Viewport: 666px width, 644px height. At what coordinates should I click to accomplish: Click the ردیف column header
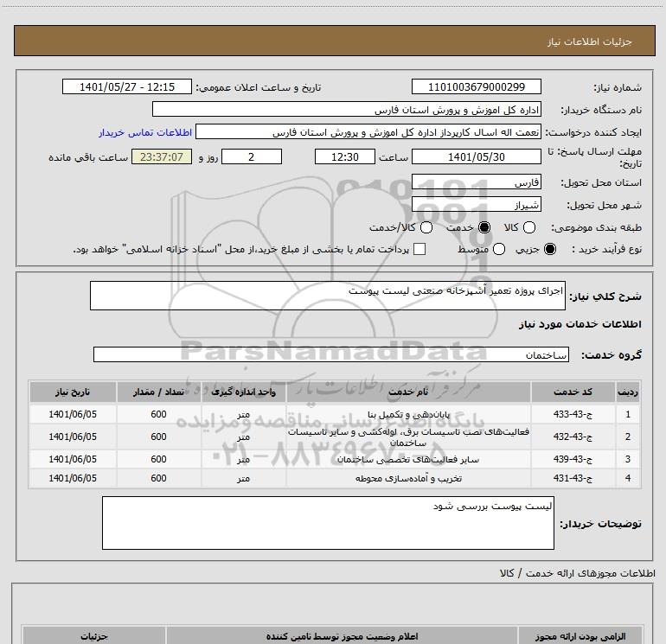(628, 392)
